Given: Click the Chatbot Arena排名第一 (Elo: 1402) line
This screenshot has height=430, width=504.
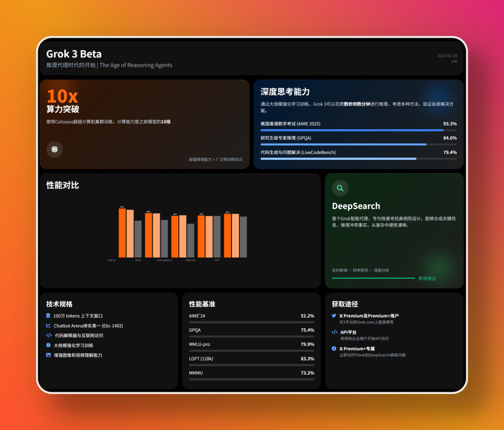Looking at the screenshot, I should (88, 326).
